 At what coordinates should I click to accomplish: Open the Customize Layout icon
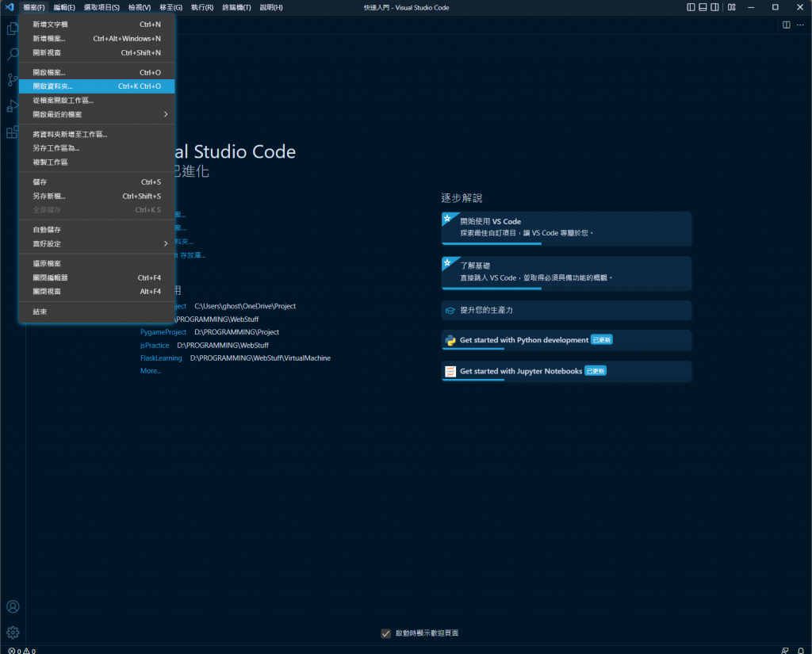click(x=732, y=7)
